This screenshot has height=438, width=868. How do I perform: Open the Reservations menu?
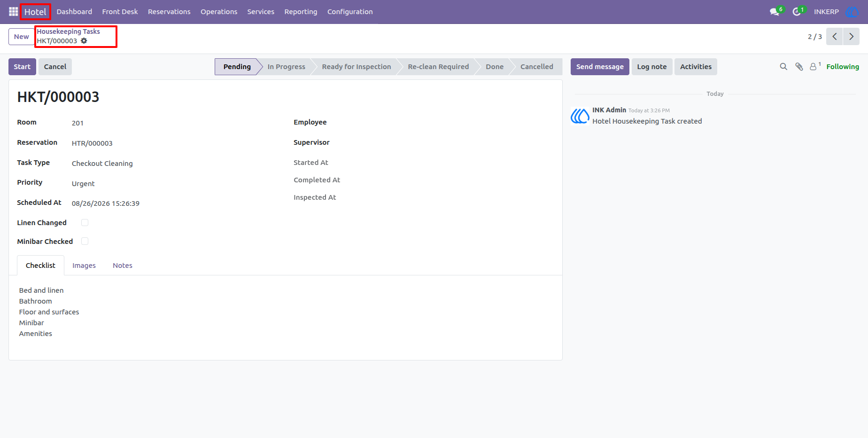click(169, 12)
